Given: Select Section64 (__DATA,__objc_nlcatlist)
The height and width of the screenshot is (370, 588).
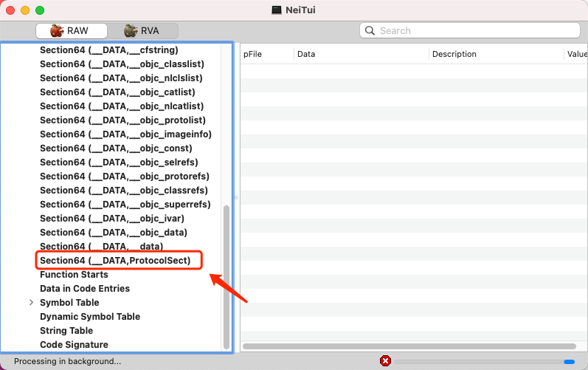Looking at the screenshot, I should [x=122, y=106].
